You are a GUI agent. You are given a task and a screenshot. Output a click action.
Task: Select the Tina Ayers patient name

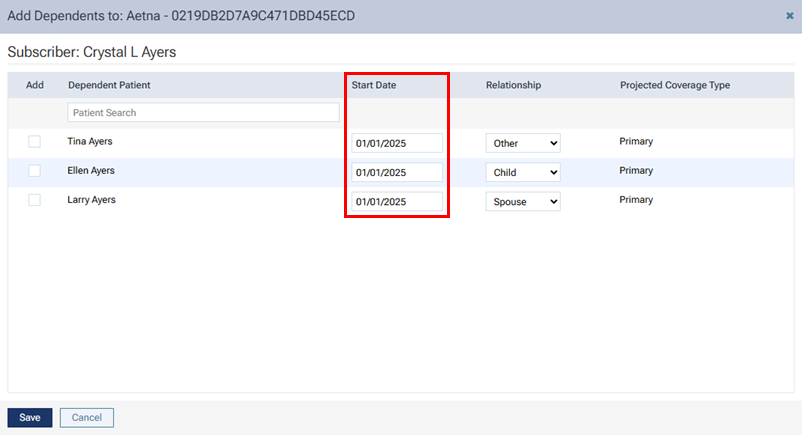[x=90, y=141]
